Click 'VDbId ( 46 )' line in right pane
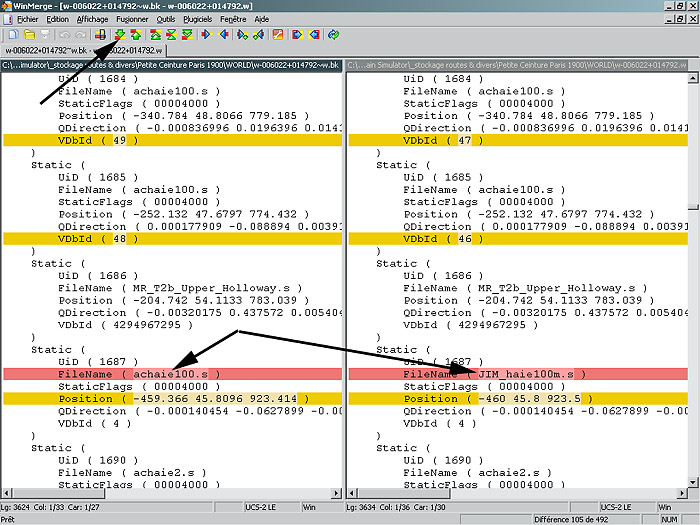 coord(518,239)
